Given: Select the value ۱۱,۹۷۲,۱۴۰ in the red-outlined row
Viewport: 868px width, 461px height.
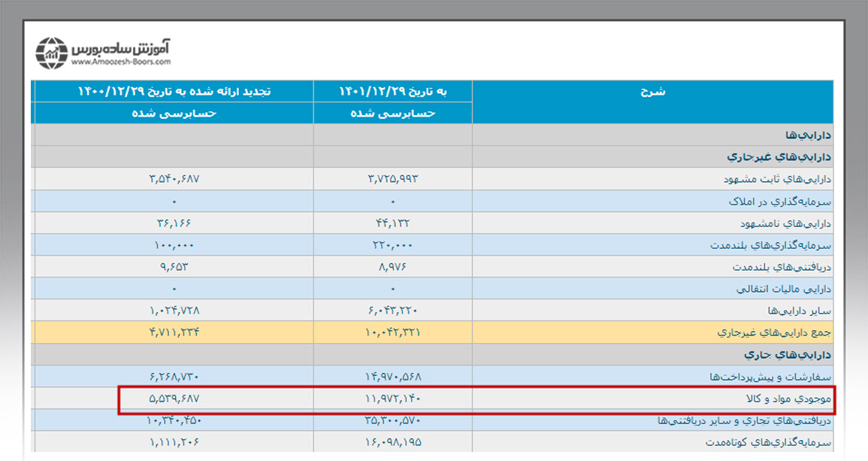Looking at the screenshot, I should point(392,398).
